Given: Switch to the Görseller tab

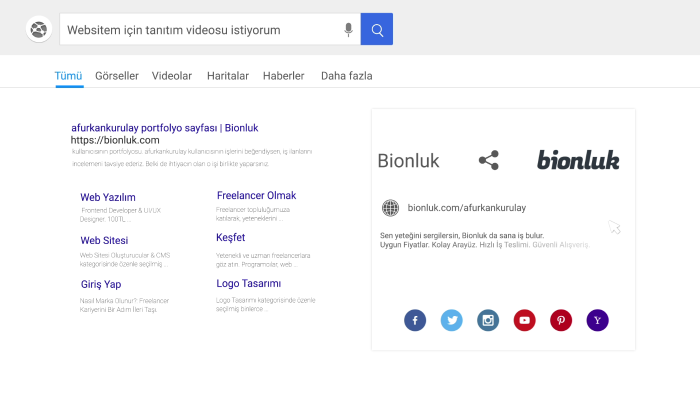Looking at the screenshot, I should [x=117, y=76].
